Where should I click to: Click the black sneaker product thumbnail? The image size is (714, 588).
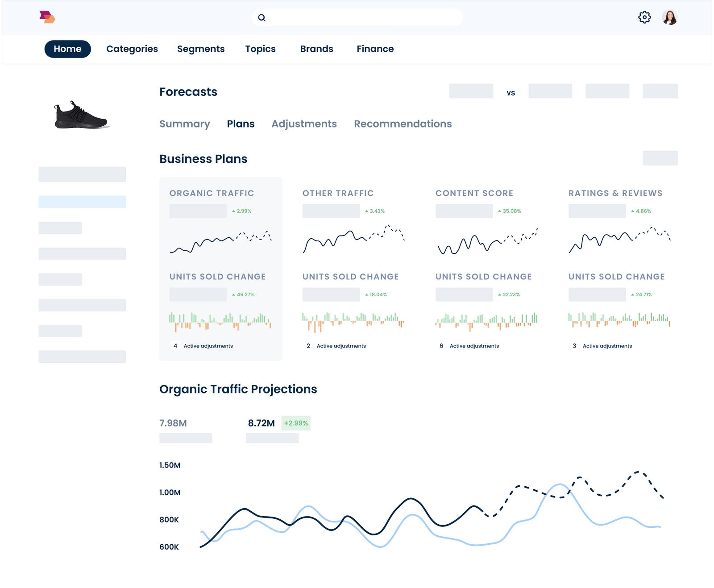point(81,117)
